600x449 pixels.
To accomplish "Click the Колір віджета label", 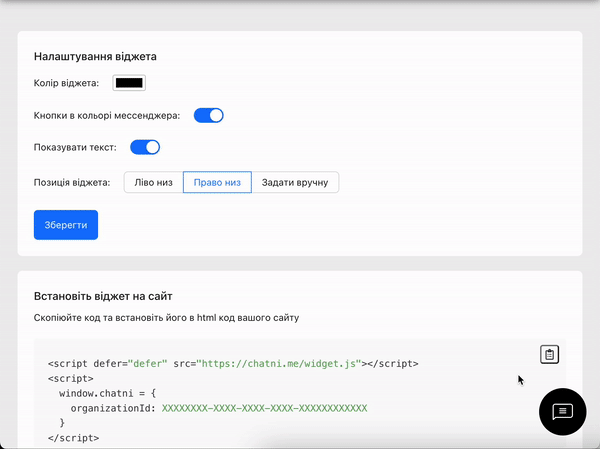I will click(66, 83).
